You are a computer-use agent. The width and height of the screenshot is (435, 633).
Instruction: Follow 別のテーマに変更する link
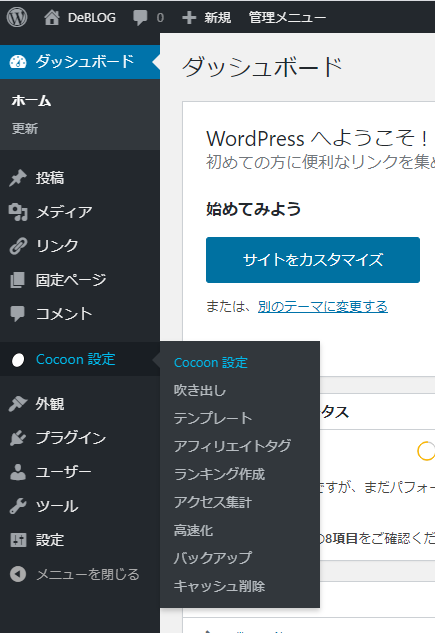point(323,306)
